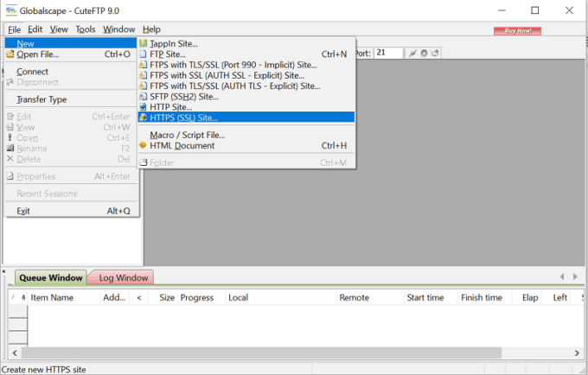Open the Window menu
588x375 pixels.
click(x=118, y=29)
